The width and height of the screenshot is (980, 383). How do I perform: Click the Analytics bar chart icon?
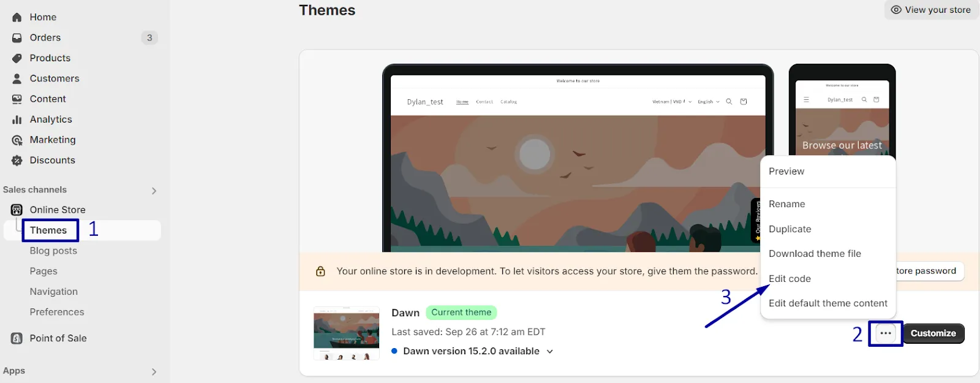pyautogui.click(x=17, y=119)
